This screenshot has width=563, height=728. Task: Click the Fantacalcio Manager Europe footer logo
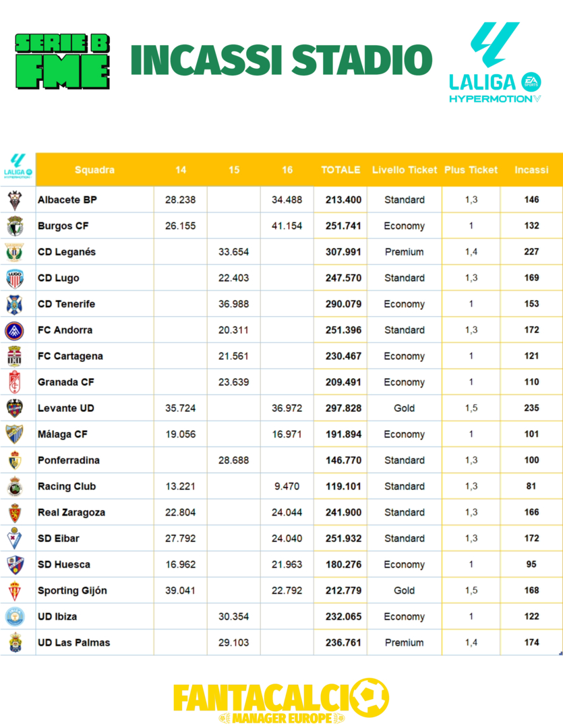(280, 701)
